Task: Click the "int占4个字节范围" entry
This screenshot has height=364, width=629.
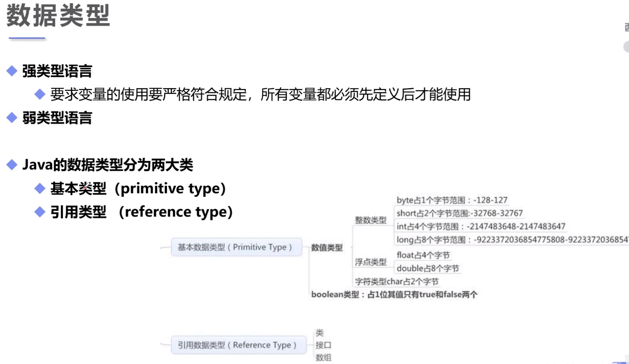Action: pyautogui.click(x=481, y=226)
